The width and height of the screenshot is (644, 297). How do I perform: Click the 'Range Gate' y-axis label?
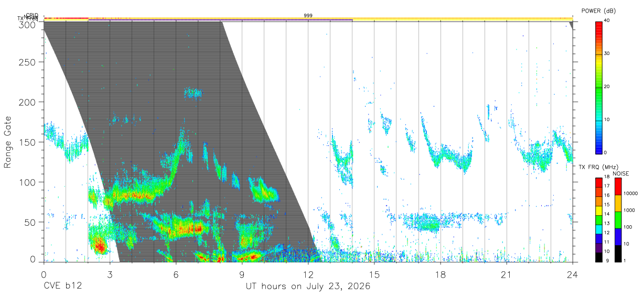8,142
